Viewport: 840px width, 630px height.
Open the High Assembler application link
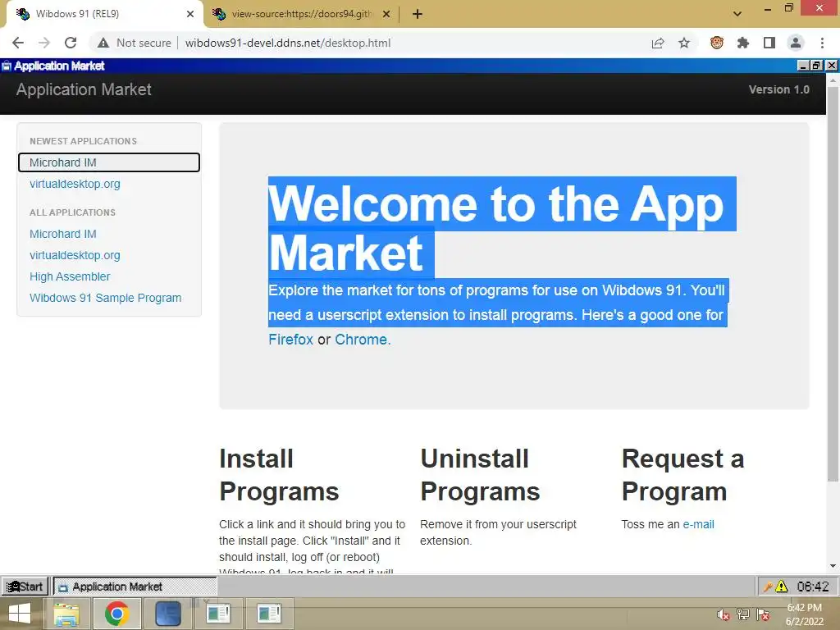pyautogui.click(x=70, y=276)
